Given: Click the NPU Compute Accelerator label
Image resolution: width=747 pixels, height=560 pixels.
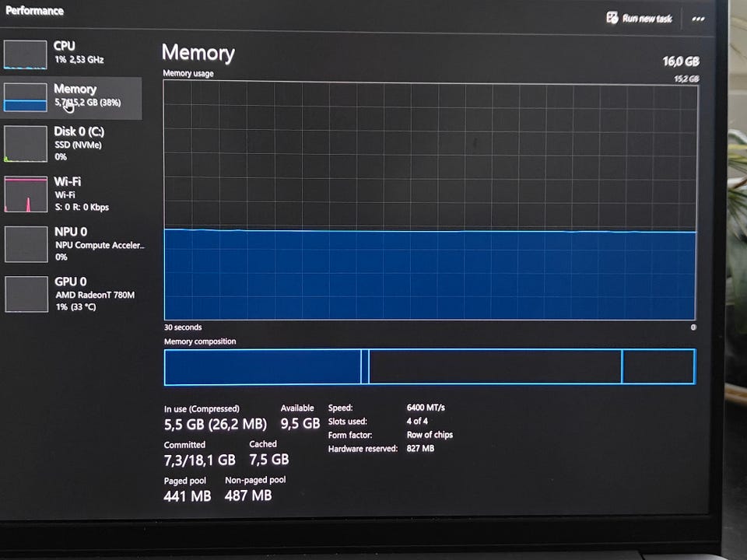Looking at the screenshot, I should click(100, 245).
